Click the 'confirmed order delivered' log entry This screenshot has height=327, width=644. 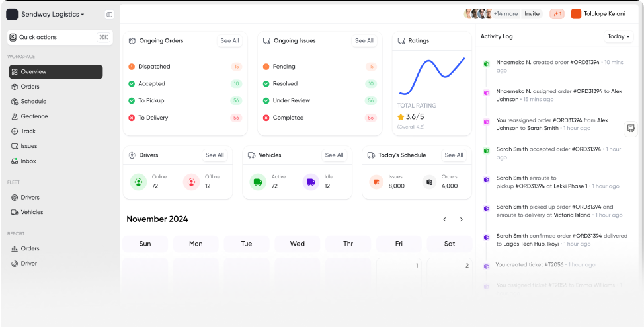[x=561, y=240]
